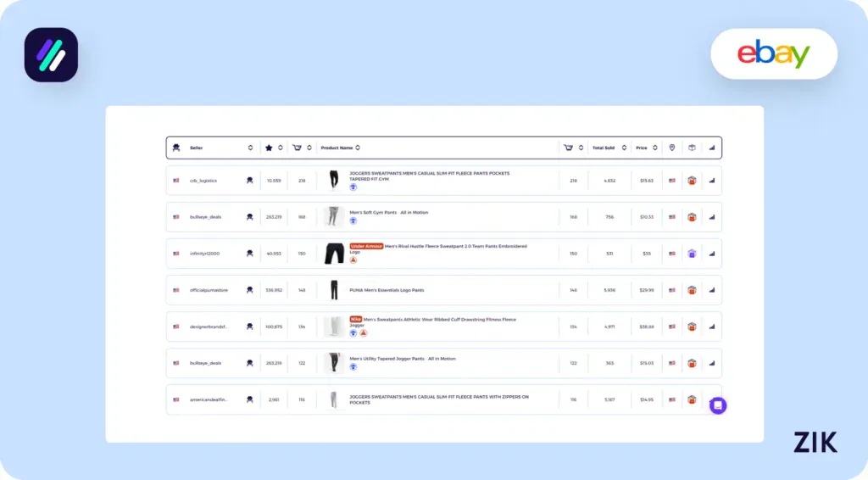
Task: Click orange box icon in crb_logistics row
Action: [x=692, y=181]
